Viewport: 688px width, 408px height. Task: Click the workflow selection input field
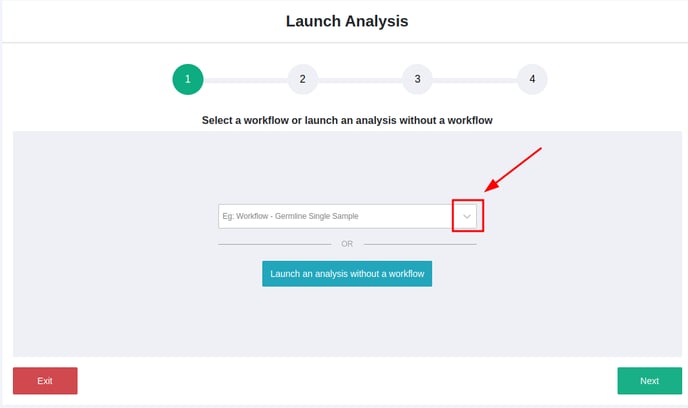tap(347, 216)
